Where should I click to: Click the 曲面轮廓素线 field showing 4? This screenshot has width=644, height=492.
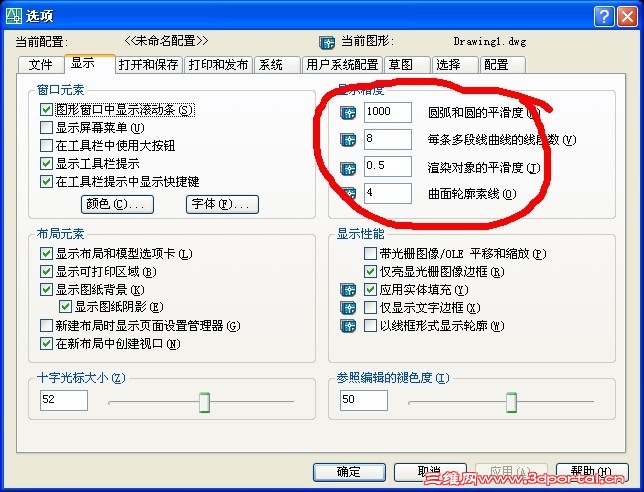pos(388,193)
